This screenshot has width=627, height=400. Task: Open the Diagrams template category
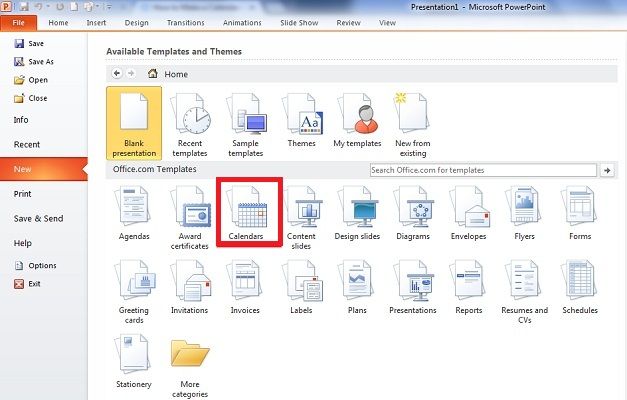coord(413,214)
